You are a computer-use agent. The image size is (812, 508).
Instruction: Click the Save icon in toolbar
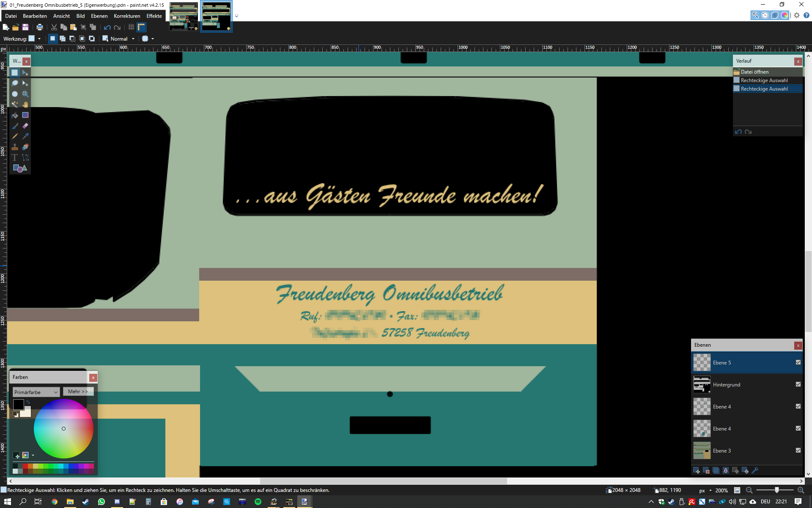click(x=25, y=27)
